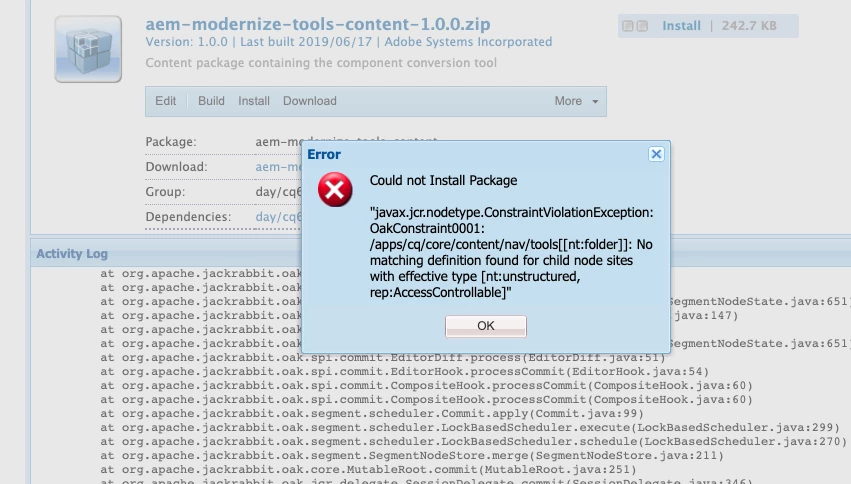The image size is (851, 484).
Task: Click Install status button beside 242.7 KB
Action: click(681, 26)
